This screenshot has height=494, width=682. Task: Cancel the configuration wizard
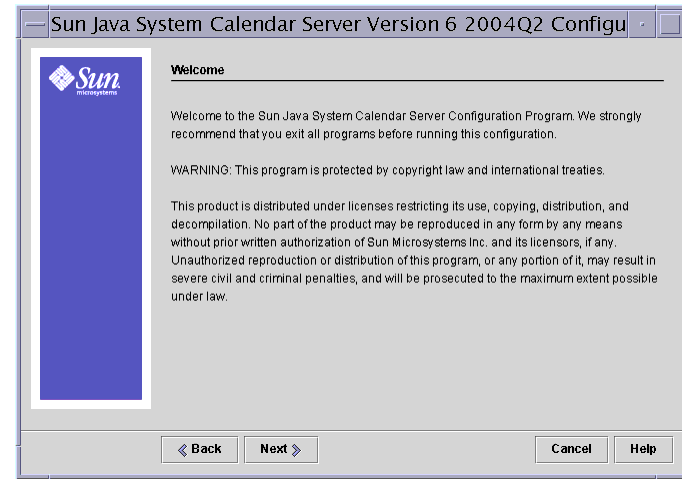(571, 449)
